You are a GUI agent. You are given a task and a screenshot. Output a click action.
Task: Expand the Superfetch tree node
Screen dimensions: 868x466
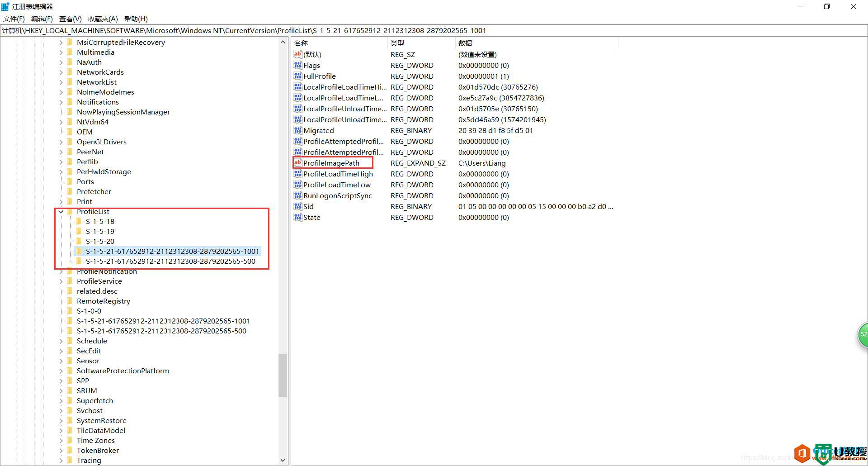pyautogui.click(x=61, y=400)
